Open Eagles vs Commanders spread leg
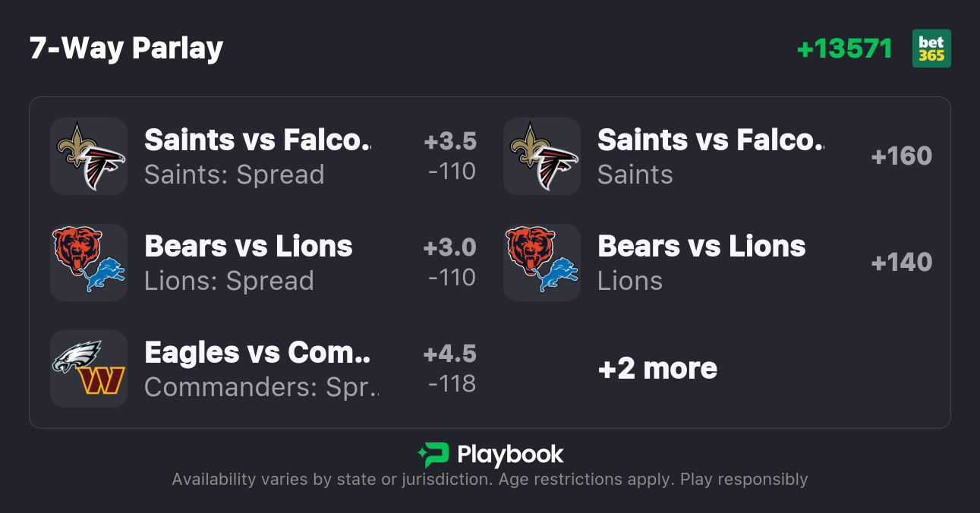 (257, 352)
